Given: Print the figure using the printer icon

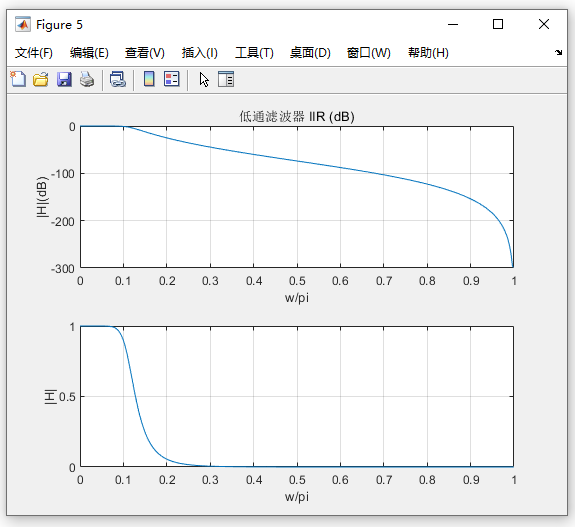Looking at the screenshot, I should pyautogui.click(x=87, y=79).
